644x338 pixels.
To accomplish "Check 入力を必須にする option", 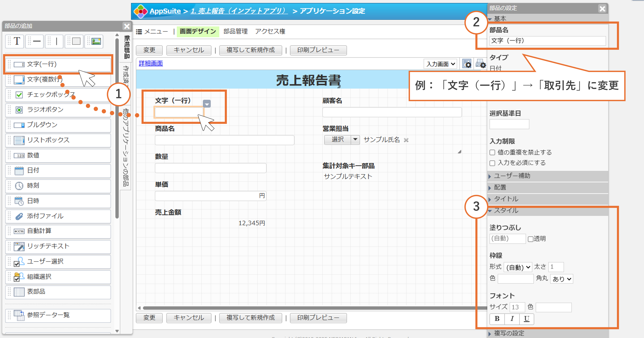I will (x=492, y=163).
